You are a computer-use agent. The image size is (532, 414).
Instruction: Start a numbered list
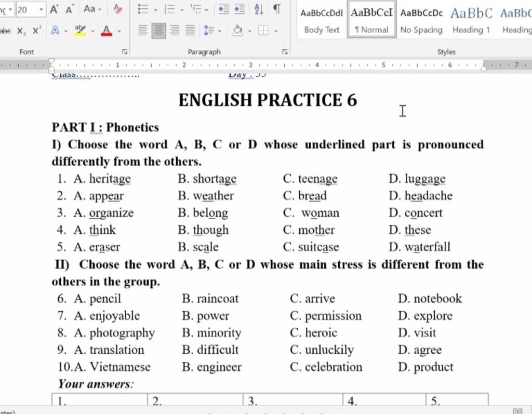(x=169, y=9)
